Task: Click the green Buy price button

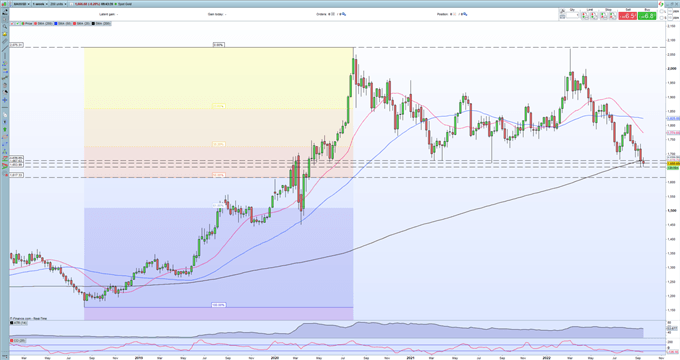Action: click(x=647, y=16)
